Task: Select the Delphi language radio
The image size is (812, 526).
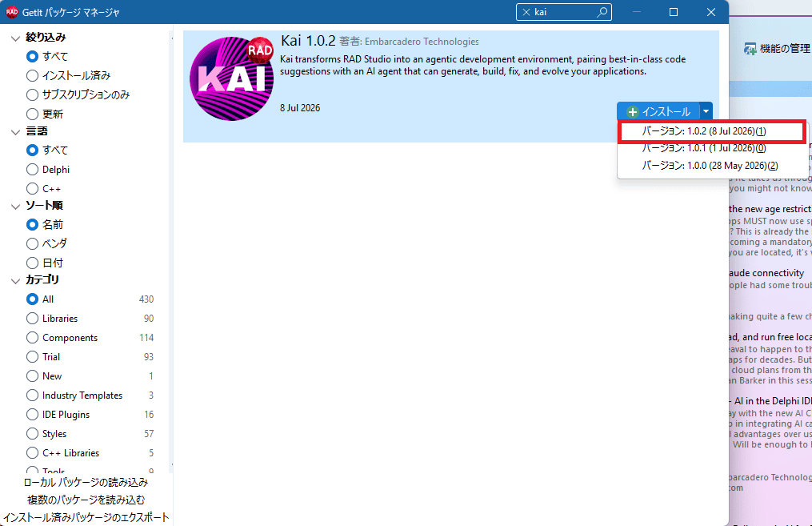Action: point(32,170)
